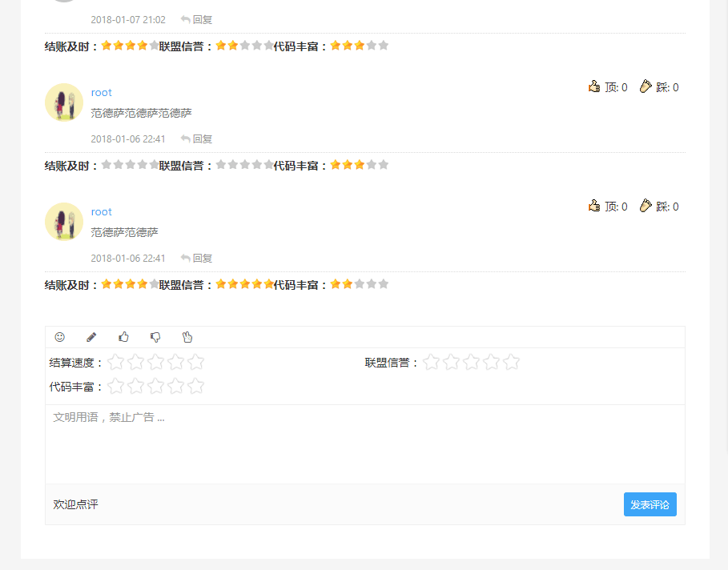The image size is (728, 570).
Task: Click the pencil icon in comment toolbar
Action: [x=91, y=337]
